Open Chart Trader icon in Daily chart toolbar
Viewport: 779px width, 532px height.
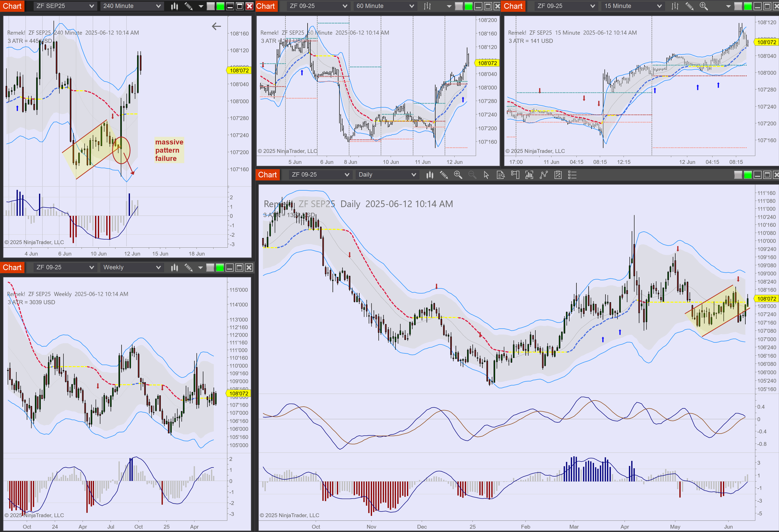(x=515, y=175)
